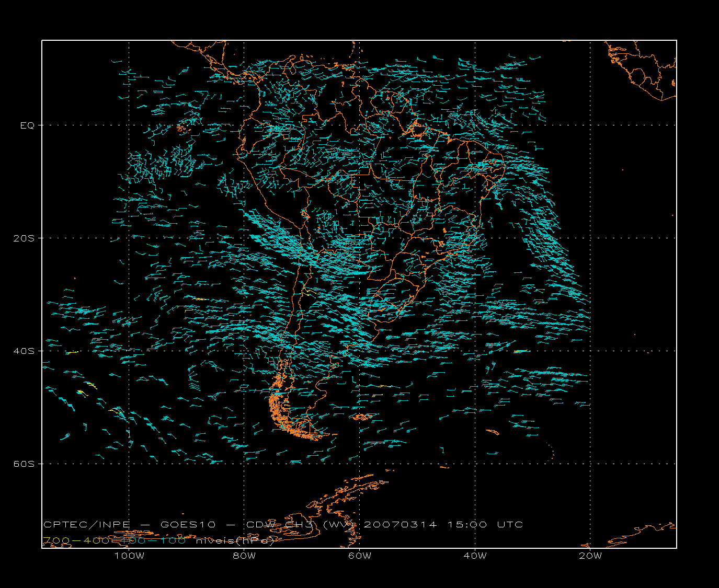Click the 20070314 date text
Image resolution: width=719 pixels, height=588 pixels.
400,524
